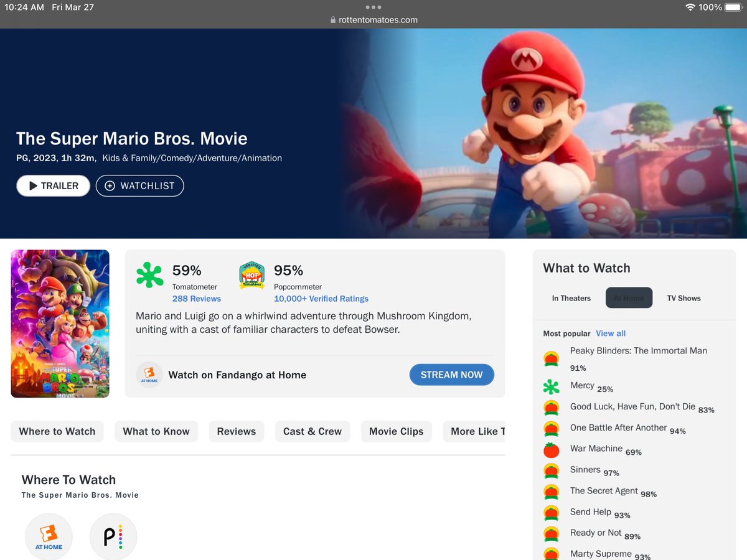Tap the Wi-Fi icon in the status bar
This screenshot has width=747, height=560.
tap(690, 7)
